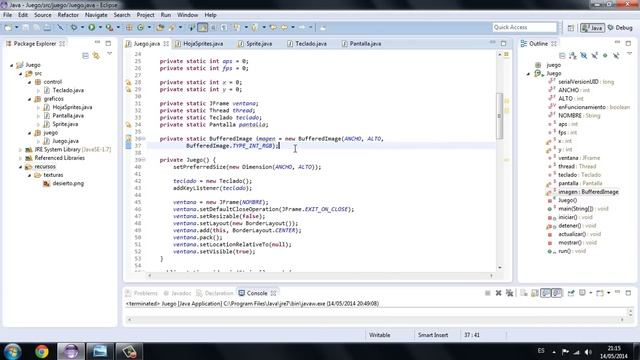
Task: Click the Clear Console icon
Action: click(x=524, y=293)
